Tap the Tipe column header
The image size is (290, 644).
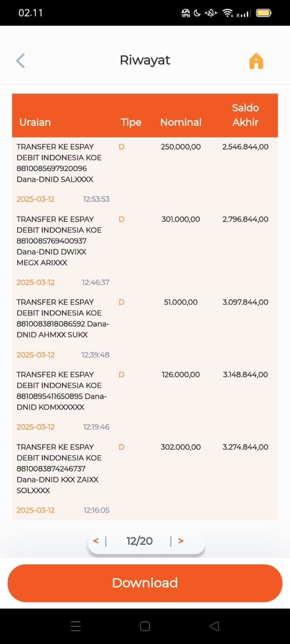(x=131, y=122)
